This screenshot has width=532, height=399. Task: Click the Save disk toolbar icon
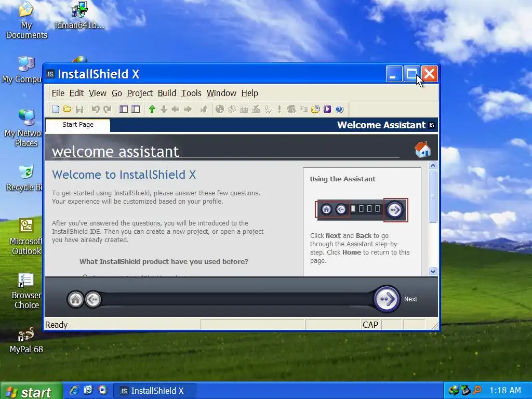79,109
